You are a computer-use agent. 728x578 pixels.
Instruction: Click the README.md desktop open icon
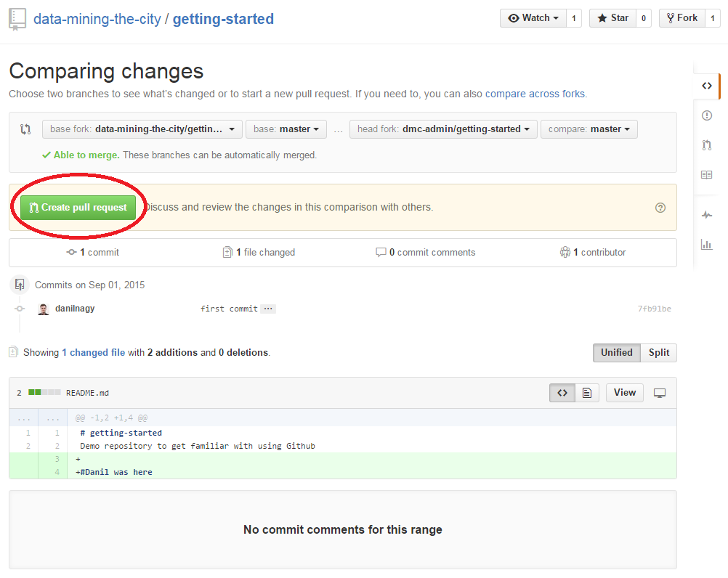click(x=659, y=393)
